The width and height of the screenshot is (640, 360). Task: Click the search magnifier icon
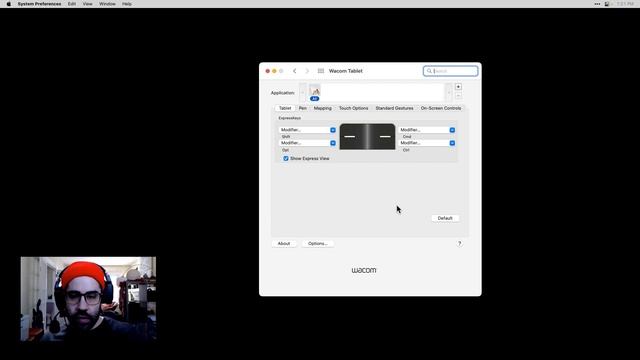click(429, 71)
